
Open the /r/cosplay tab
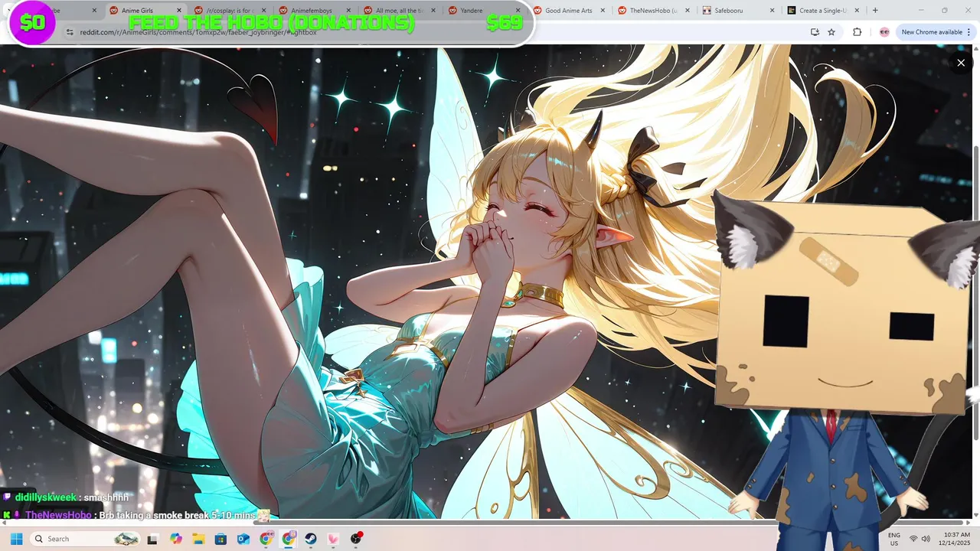[x=229, y=11]
